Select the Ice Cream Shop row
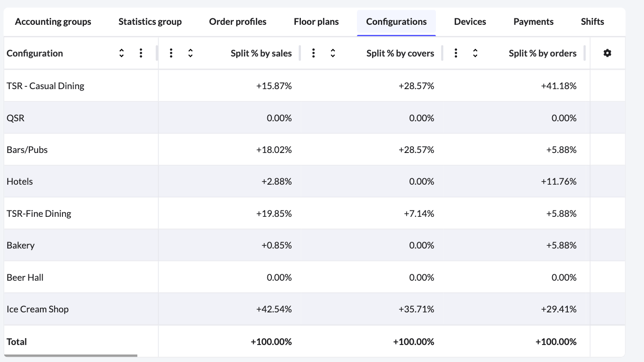Viewport: 644px width, 362px height. 38,309
